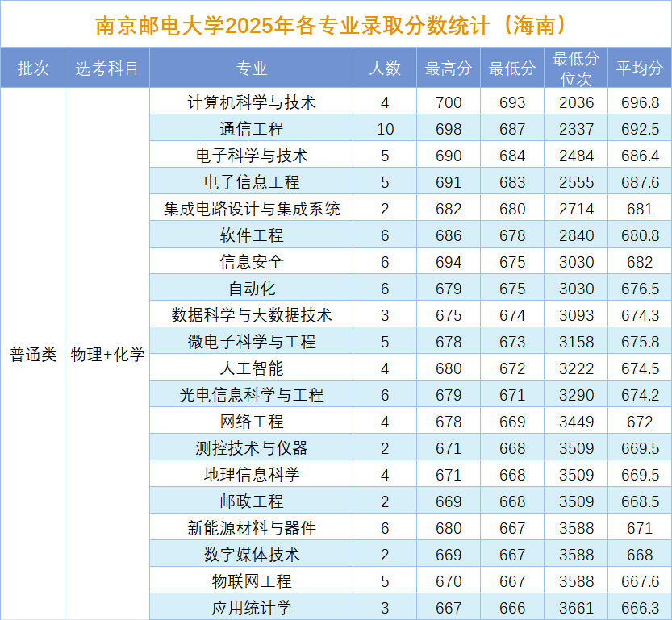Screen dimensions: 672x620
Task: Select the 最高分 column header
Action: 449,68
